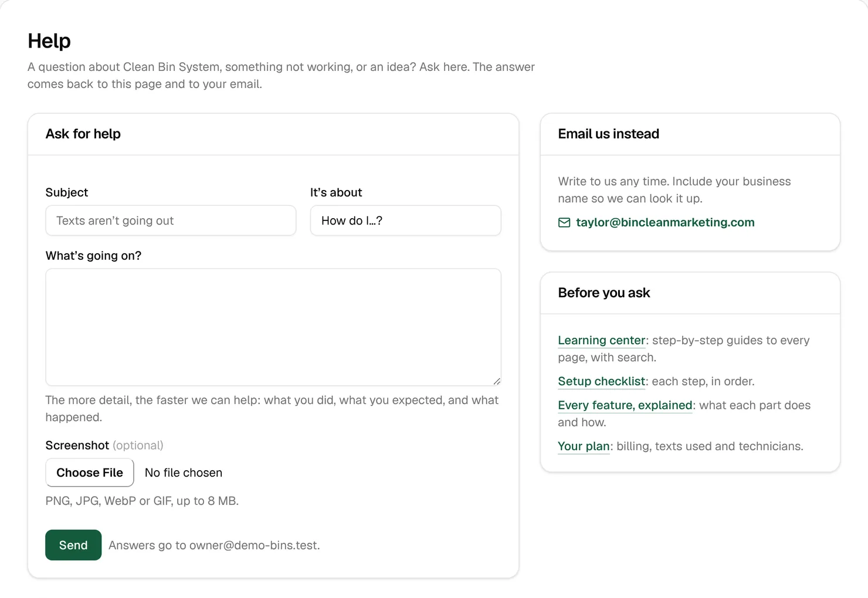Click the Subject input field
The width and height of the screenshot is (868, 598).
171,220
